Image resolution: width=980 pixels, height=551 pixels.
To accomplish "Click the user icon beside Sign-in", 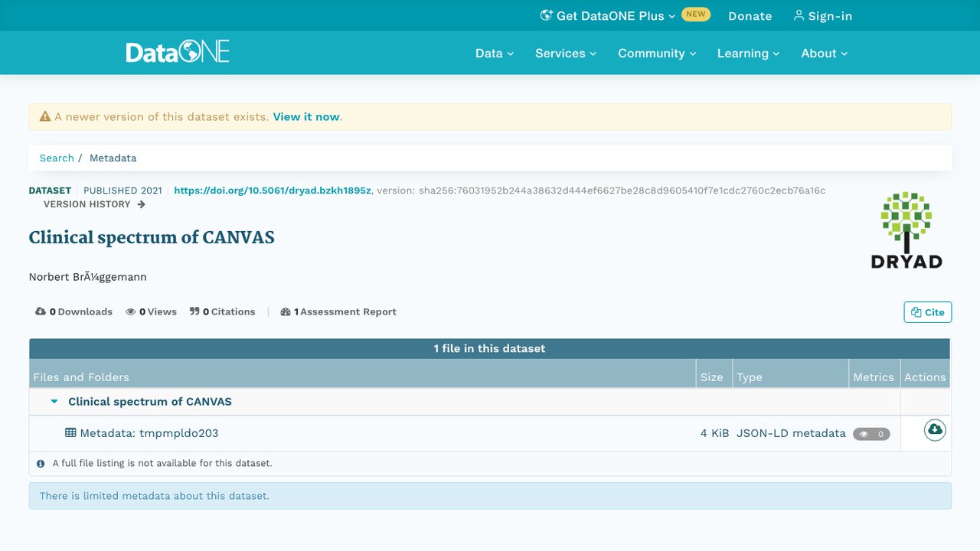I will (x=799, y=15).
